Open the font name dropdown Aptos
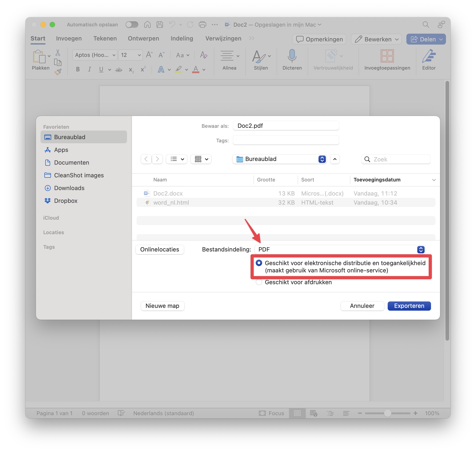The width and height of the screenshot is (476, 452). coord(95,55)
